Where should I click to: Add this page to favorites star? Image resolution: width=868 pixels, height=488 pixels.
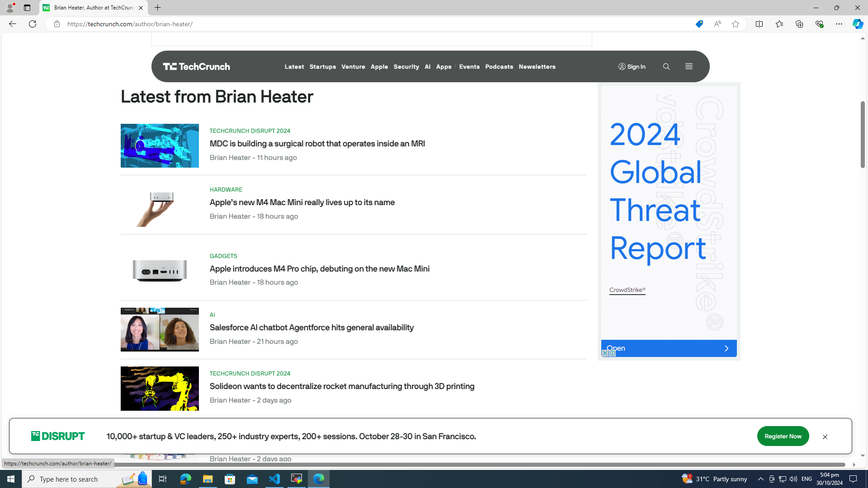coord(736,24)
